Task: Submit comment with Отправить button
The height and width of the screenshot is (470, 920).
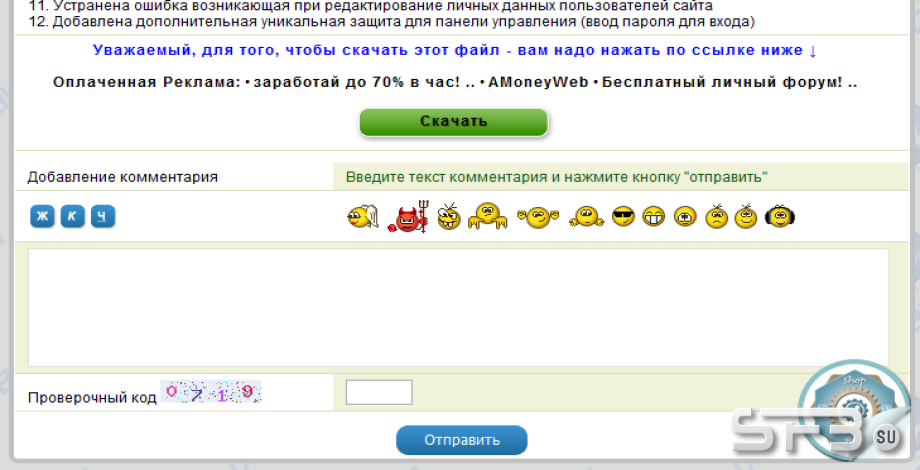Action: pos(462,440)
